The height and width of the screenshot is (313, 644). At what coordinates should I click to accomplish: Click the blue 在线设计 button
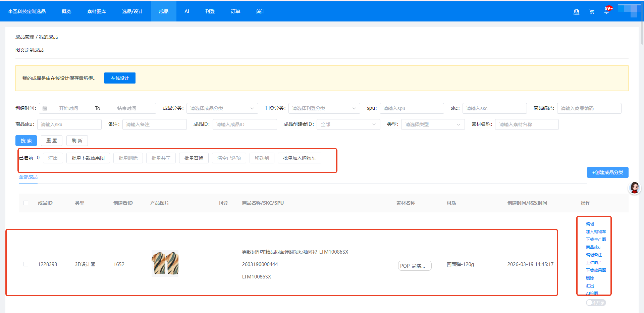[120, 78]
